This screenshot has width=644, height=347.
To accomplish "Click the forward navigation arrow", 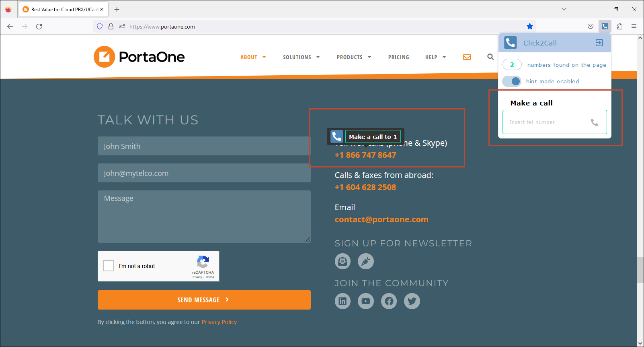I will [x=25, y=27].
